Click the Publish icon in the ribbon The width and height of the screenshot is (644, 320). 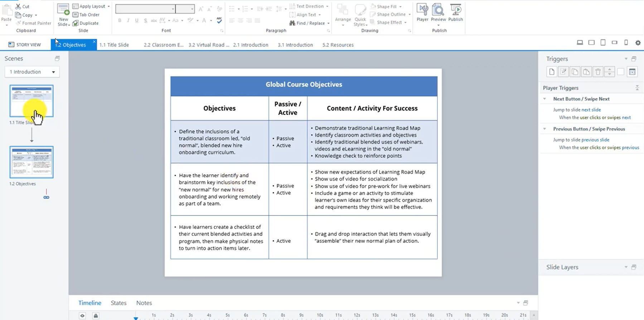tap(455, 13)
